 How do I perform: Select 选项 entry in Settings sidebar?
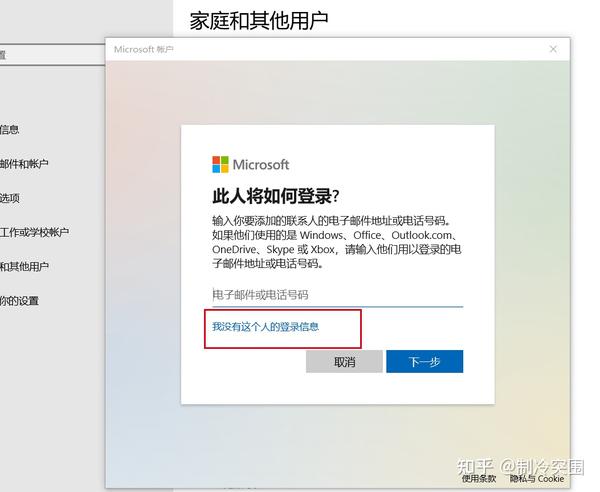[x=10, y=198]
